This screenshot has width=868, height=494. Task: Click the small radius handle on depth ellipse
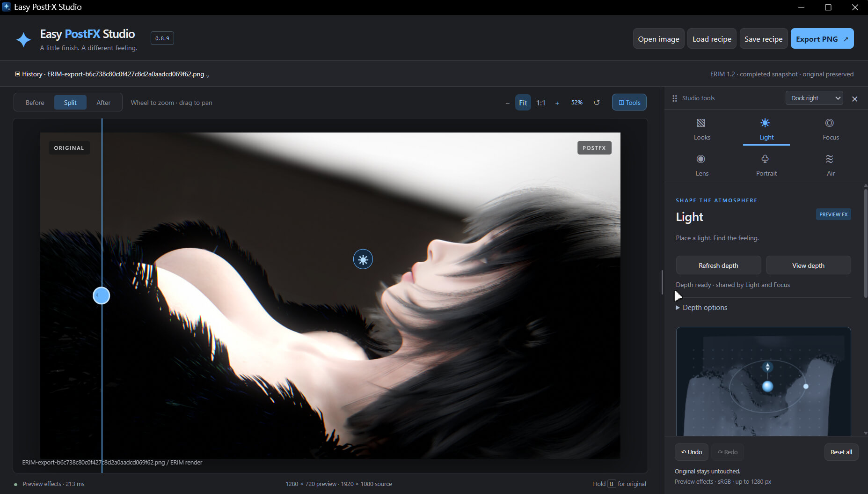click(x=806, y=386)
